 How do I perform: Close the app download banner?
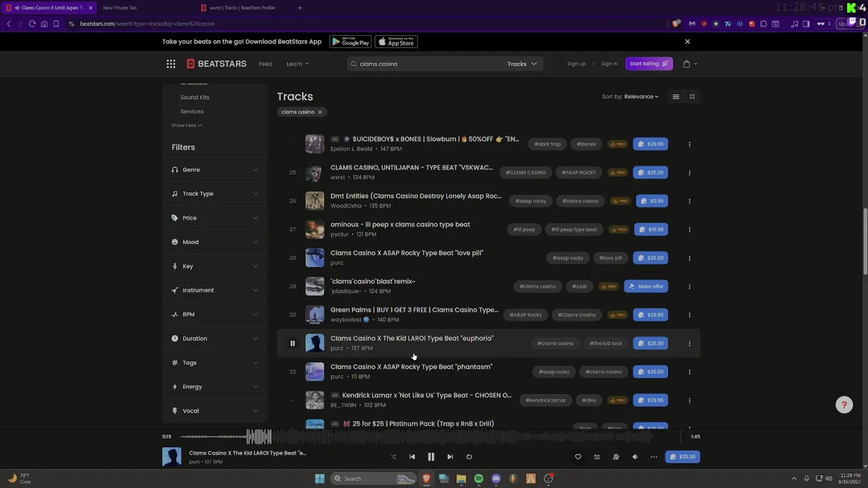click(x=687, y=41)
